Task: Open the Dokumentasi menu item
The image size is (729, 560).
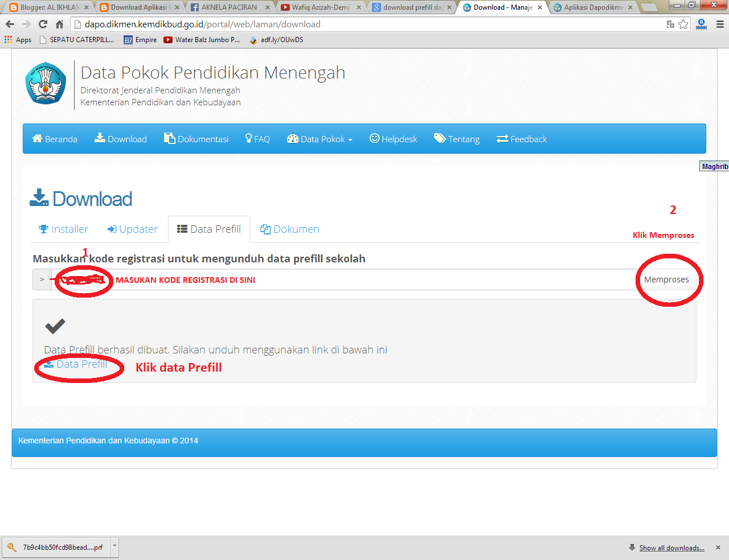Action: tap(196, 139)
